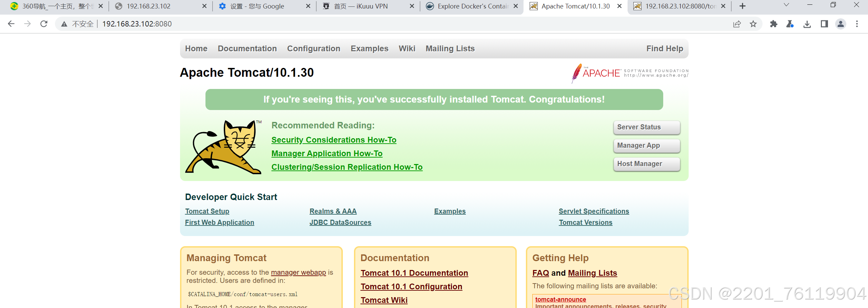
Task: Open the Realms & AAA link
Action: [333, 211]
